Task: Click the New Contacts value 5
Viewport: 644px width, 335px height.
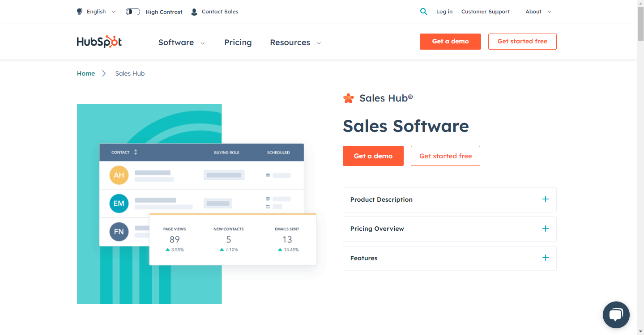Action: pos(229,239)
